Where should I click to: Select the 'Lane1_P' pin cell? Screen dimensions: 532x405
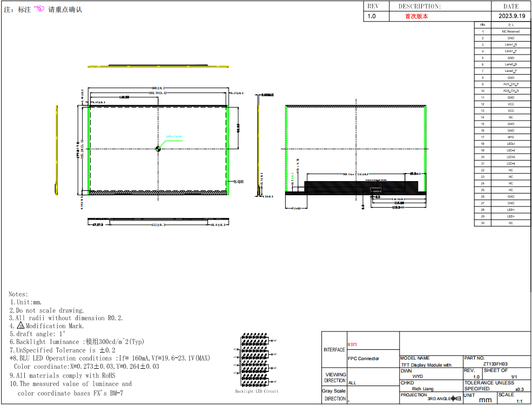[x=511, y=51]
